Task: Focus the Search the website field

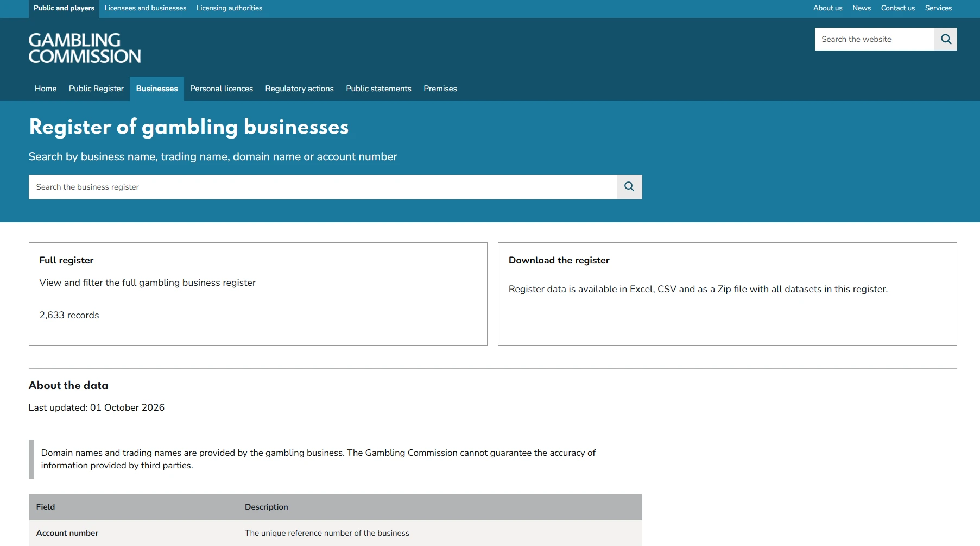Action: (x=874, y=39)
